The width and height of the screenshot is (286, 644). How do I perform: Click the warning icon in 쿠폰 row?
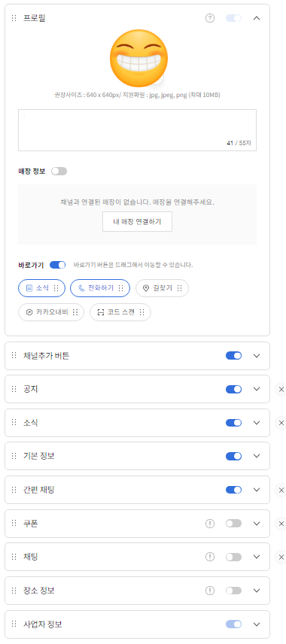(210, 524)
